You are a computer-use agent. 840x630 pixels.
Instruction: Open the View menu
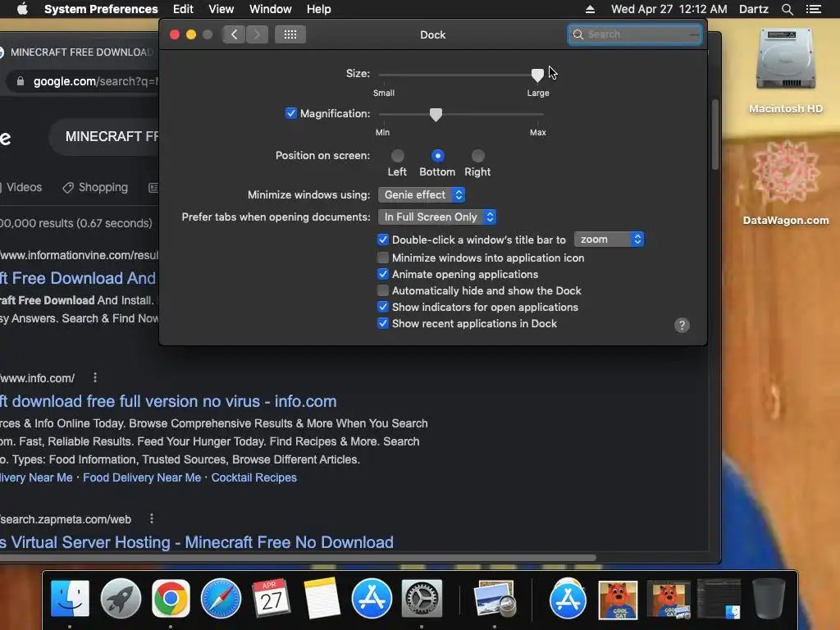(221, 9)
